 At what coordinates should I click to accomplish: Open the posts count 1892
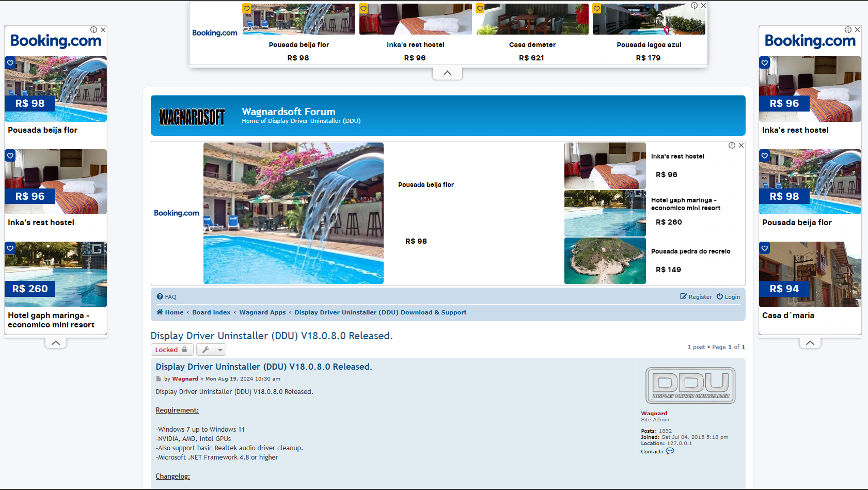665,431
